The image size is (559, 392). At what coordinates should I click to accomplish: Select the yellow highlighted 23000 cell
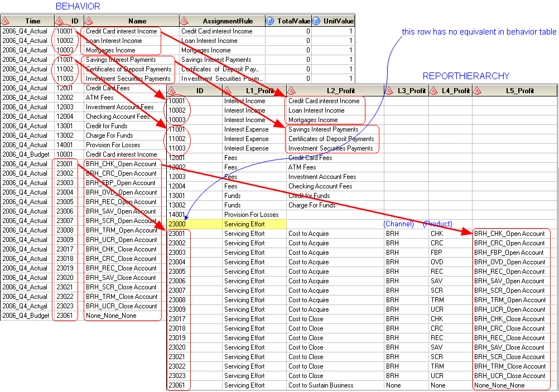click(x=194, y=224)
